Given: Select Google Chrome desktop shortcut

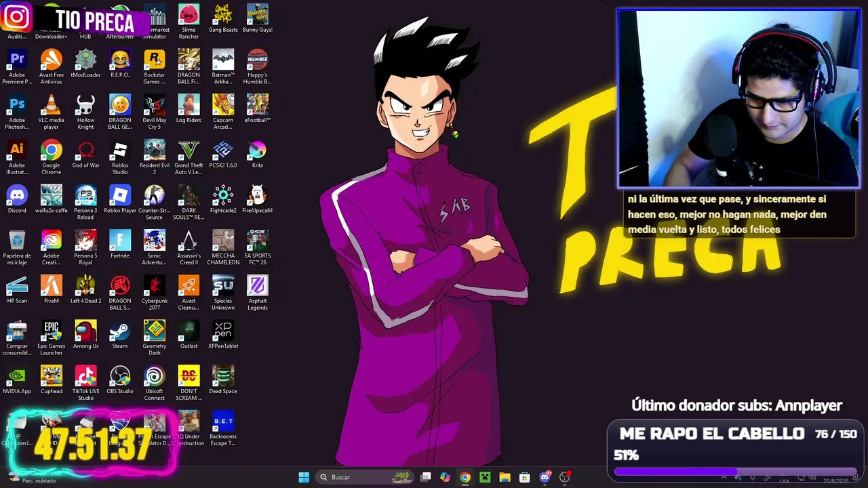Looking at the screenshot, I should [51, 157].
